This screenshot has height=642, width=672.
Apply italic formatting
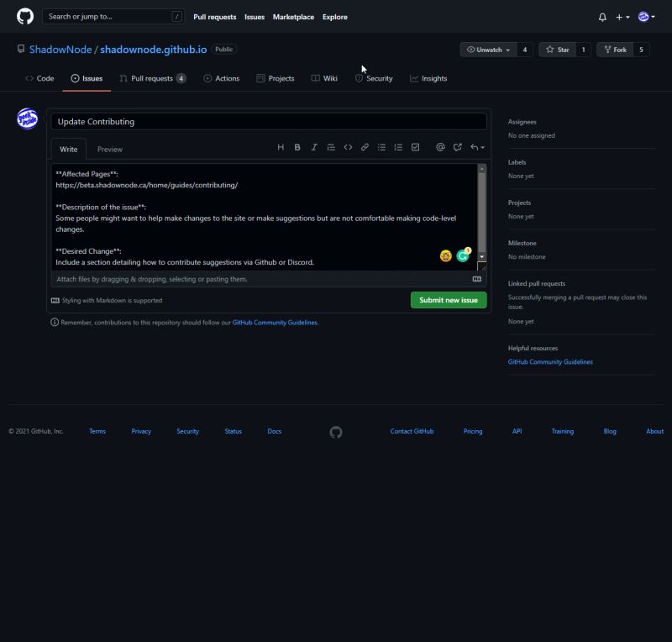(x=314, y=147)
